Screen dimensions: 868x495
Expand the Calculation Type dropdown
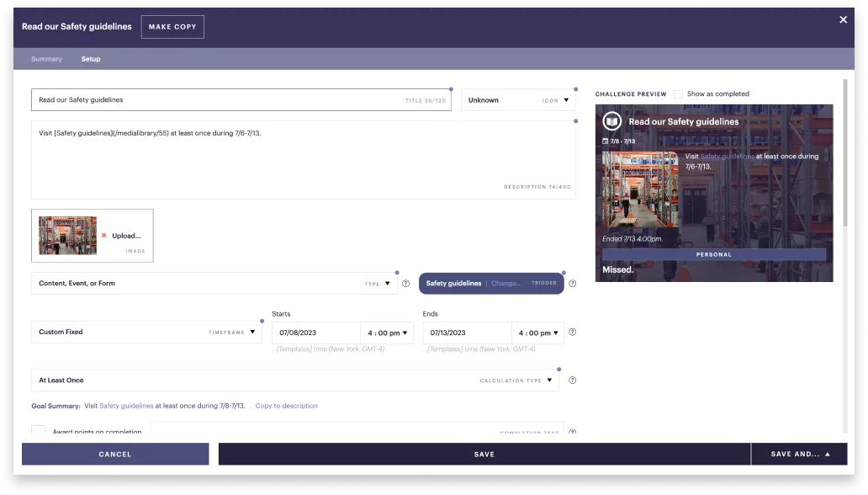(295, 381)
